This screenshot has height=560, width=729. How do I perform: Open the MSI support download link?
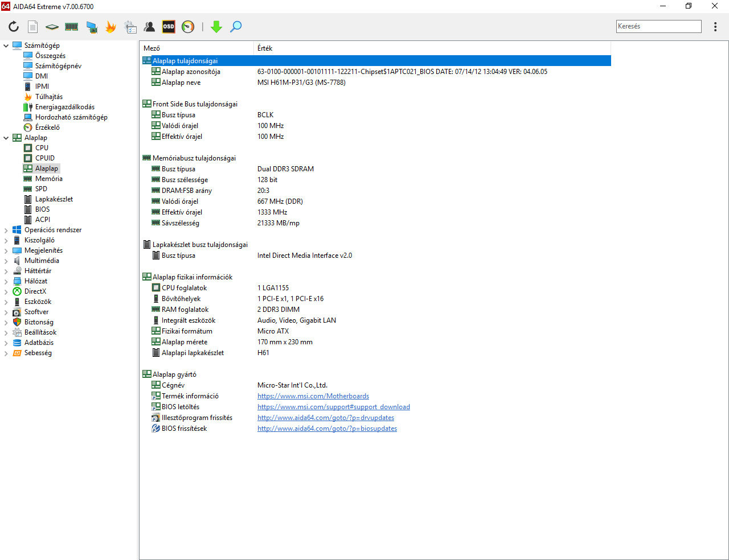334,407
